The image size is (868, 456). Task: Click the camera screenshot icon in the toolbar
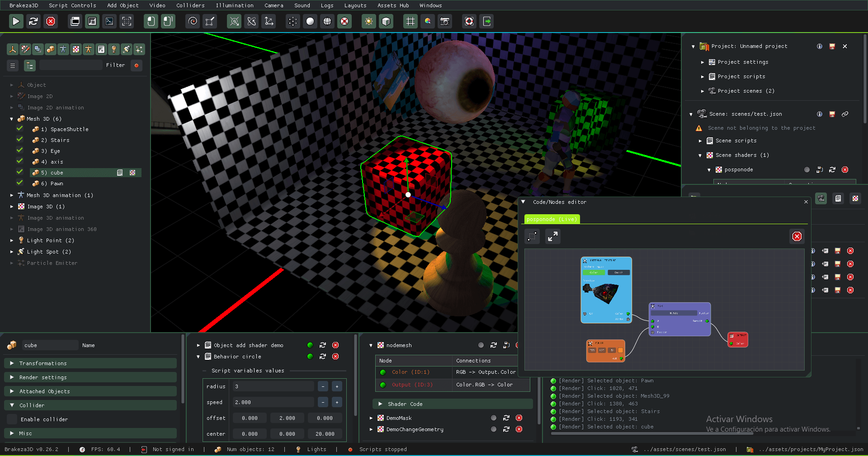pos(445,21)
